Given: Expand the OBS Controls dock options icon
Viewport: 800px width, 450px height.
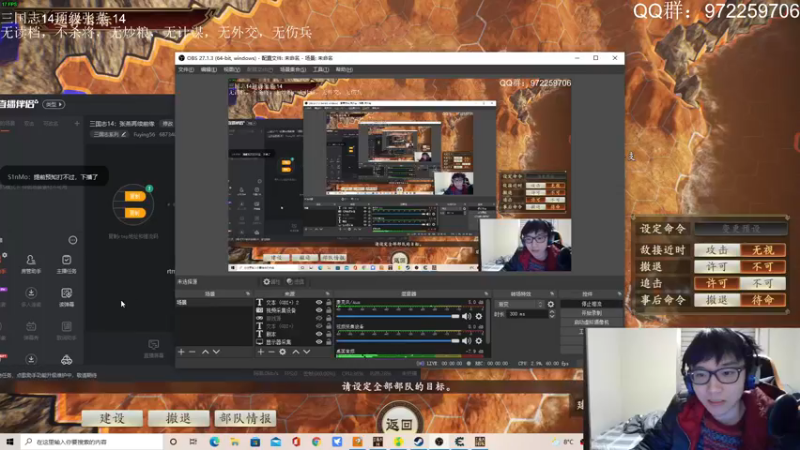Looking at the screenshot, I should click(619, 294).
